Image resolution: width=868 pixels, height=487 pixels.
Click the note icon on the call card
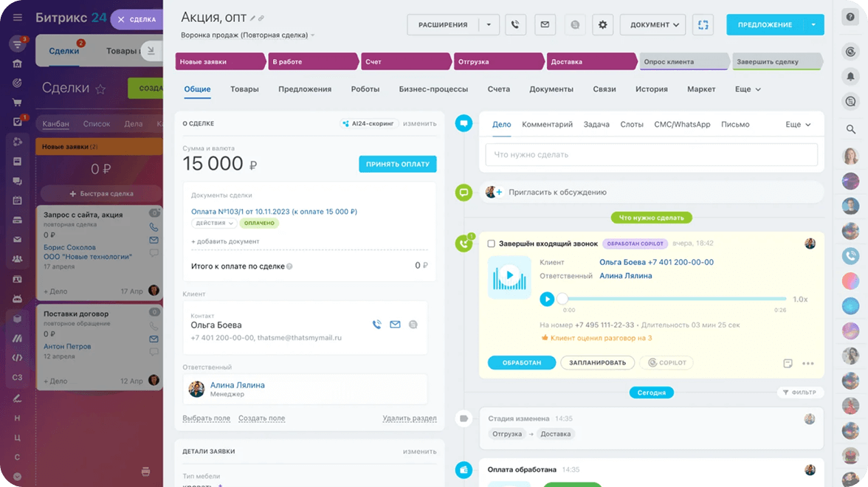point(788,363)
